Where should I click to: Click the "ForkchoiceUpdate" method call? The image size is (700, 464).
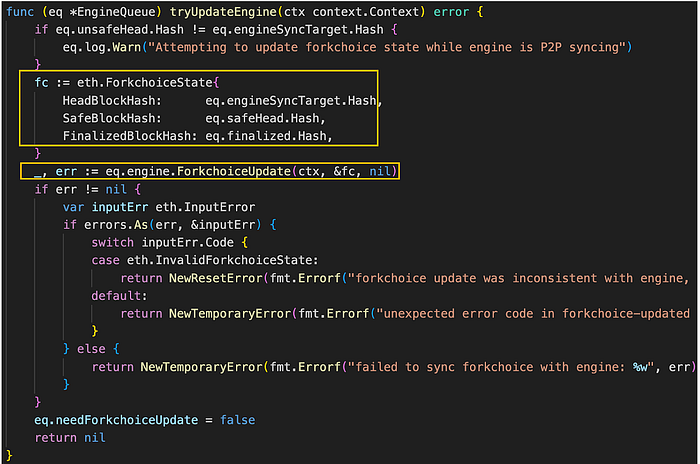point(234,171)
